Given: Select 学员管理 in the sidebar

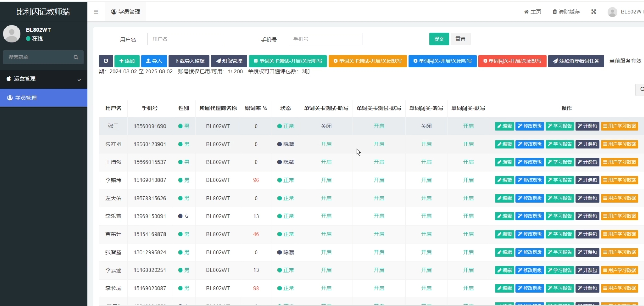Looking at the screenshot, I should point(43,98).
